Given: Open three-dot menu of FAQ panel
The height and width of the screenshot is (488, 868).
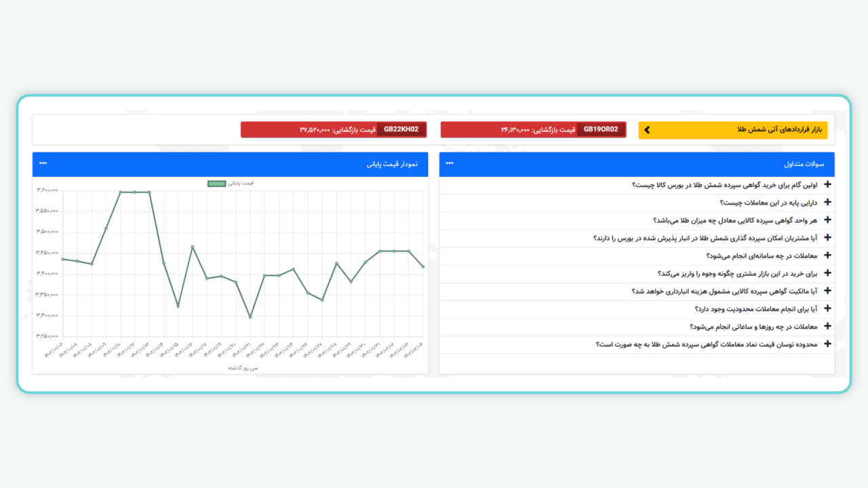Looking at the screenshot, I should pyautogui.click(x=450, y=163).
